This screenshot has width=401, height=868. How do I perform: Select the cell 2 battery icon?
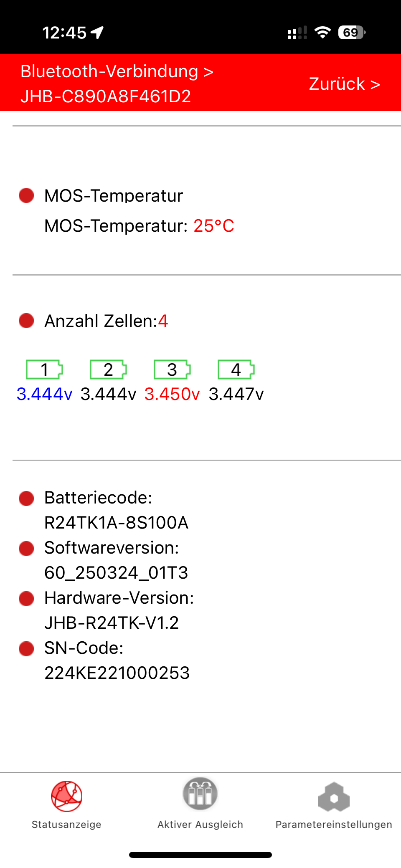click(108, 369)
